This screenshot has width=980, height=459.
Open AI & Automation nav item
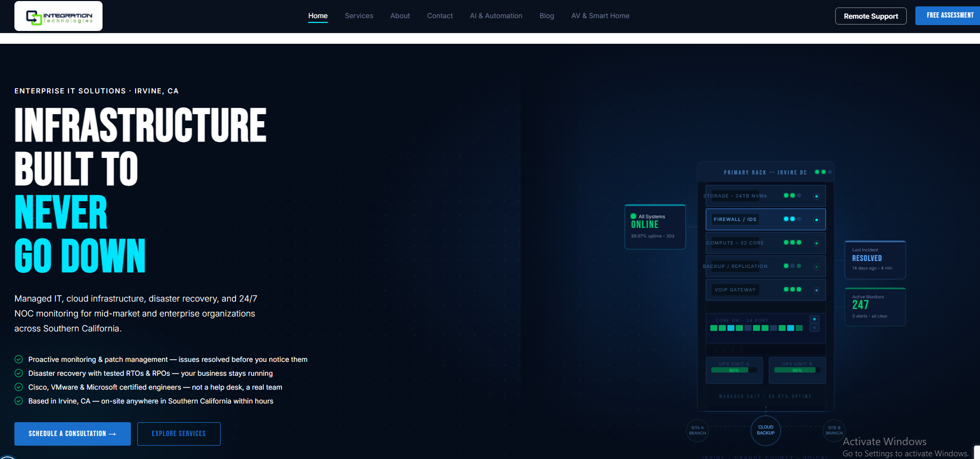(496, 16)
